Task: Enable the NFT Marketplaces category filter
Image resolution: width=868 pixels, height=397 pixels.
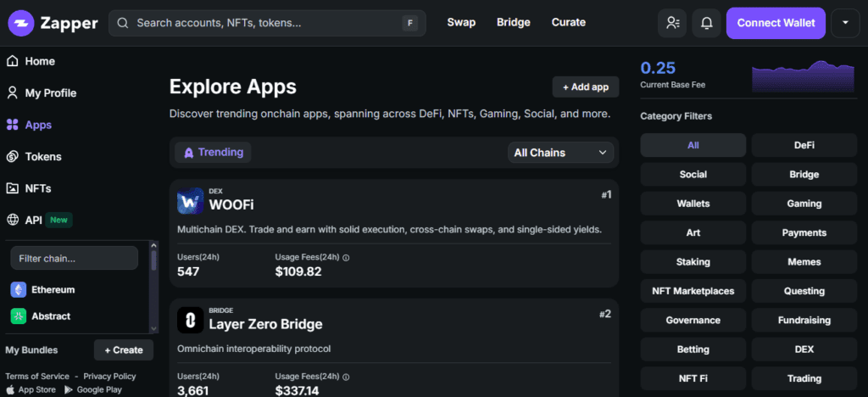Action: coord(693,291)
